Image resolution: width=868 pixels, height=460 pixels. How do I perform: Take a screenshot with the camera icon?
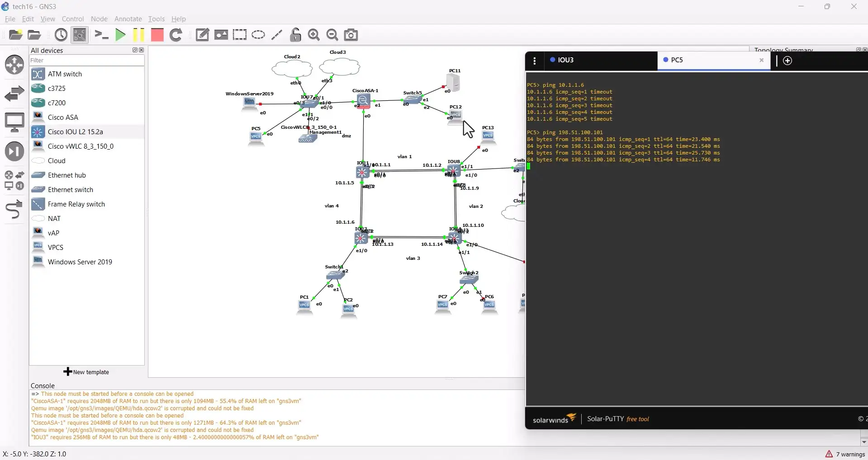[x=351, y=35]
